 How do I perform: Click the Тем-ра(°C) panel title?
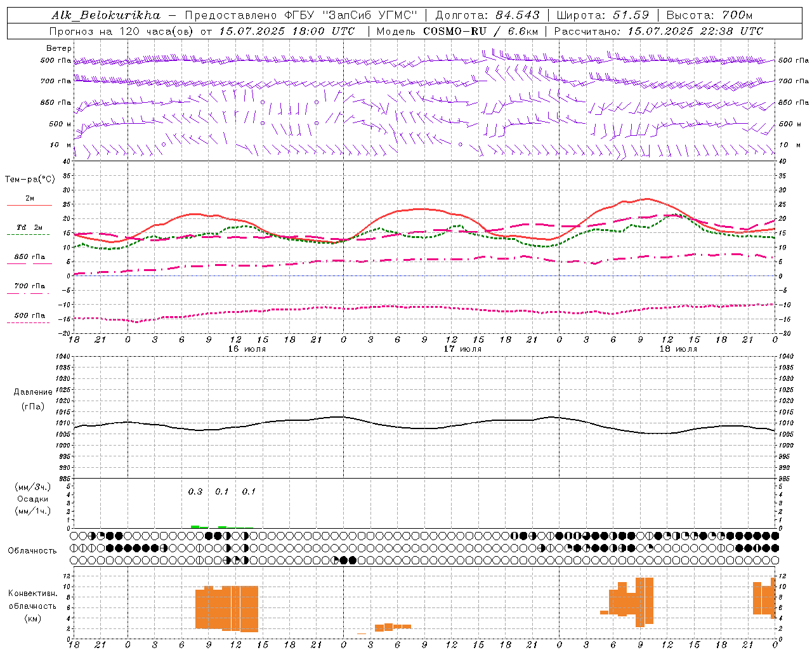(x=30, y=180)
